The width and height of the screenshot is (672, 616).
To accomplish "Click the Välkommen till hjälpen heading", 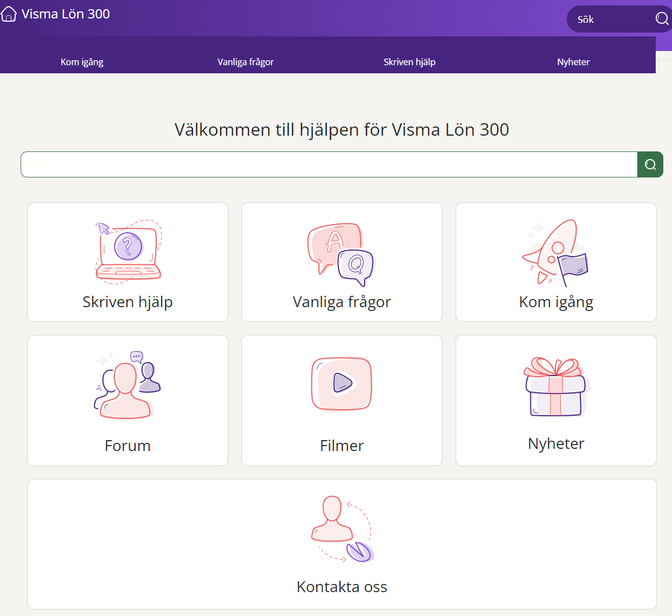I will [x=342, y=130].
